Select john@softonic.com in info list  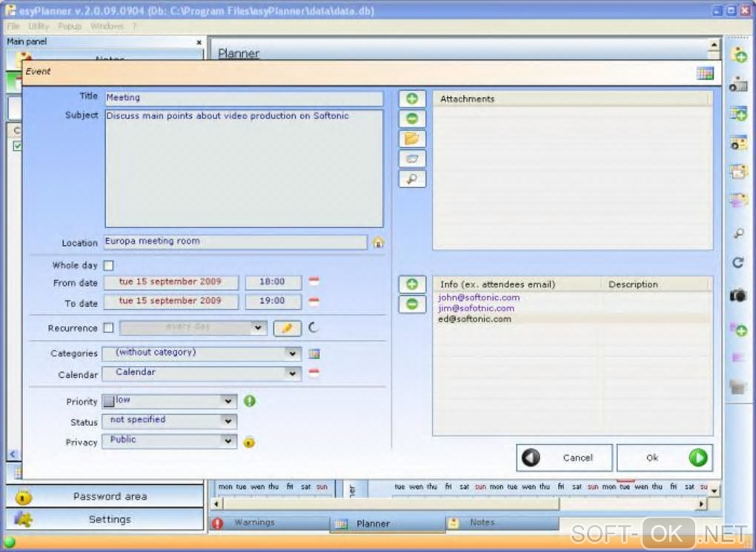479,298
